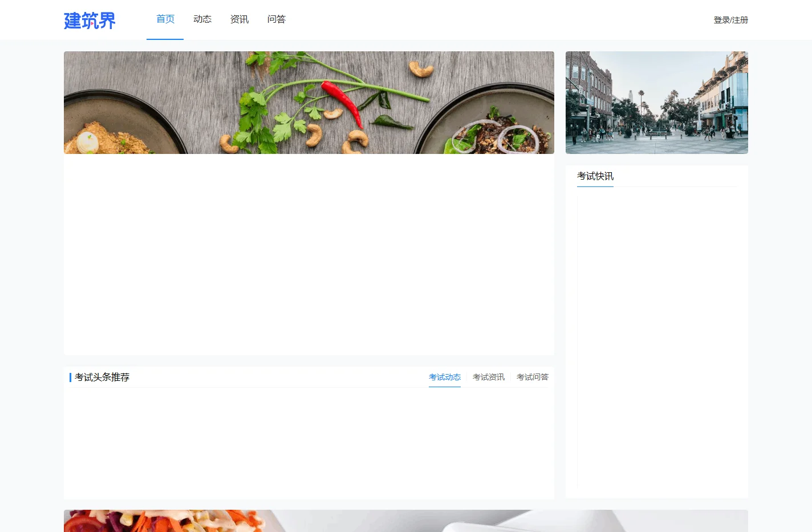Switch to the 考试问答 tab
The height and width of the screenshot is (532, 812).
click(x=533, y=377)
